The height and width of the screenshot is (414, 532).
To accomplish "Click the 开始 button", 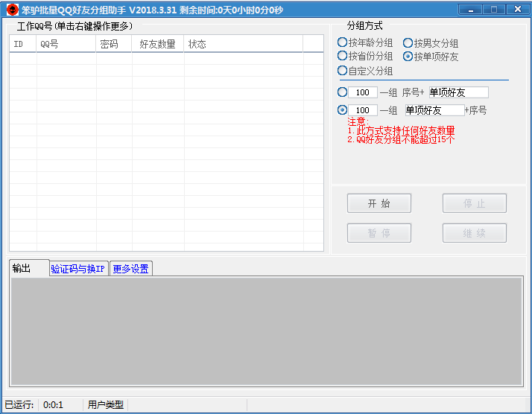I will 379,203.
